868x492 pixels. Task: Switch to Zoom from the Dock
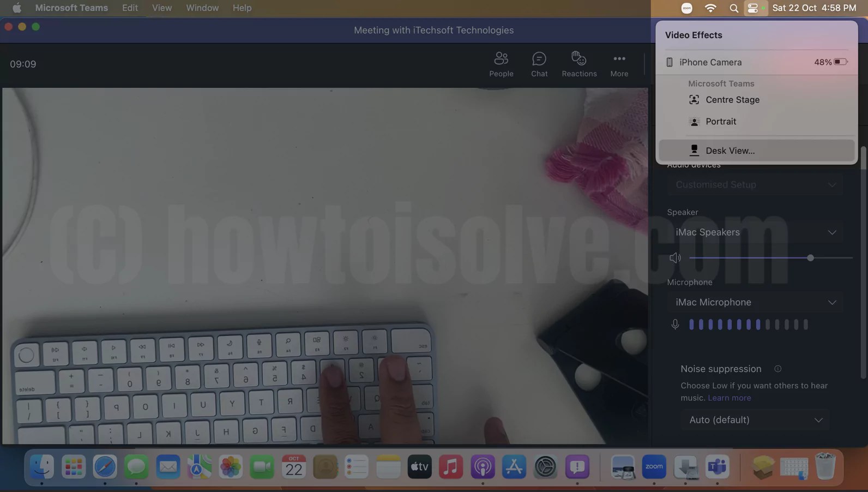[654, 467]
